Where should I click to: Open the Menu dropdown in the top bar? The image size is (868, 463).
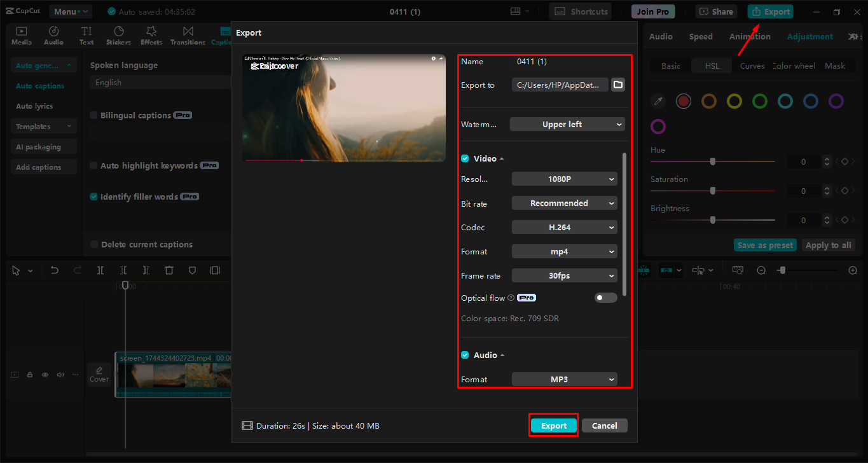[70, 11]
